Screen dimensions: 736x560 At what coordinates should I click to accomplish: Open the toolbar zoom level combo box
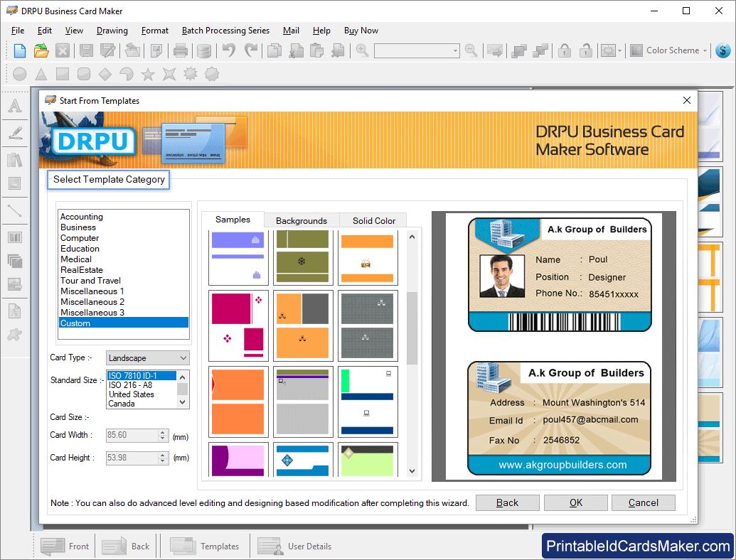tap(416, 50)
